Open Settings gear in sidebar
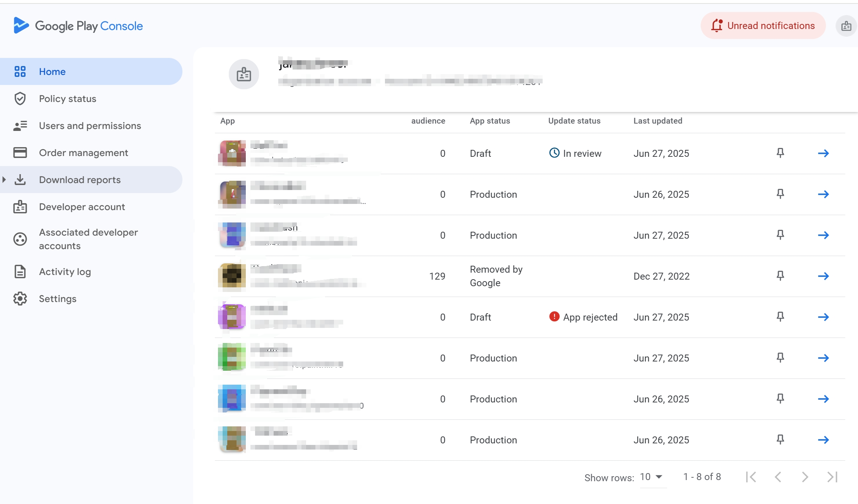858x504 pixels. coord(20,299)
